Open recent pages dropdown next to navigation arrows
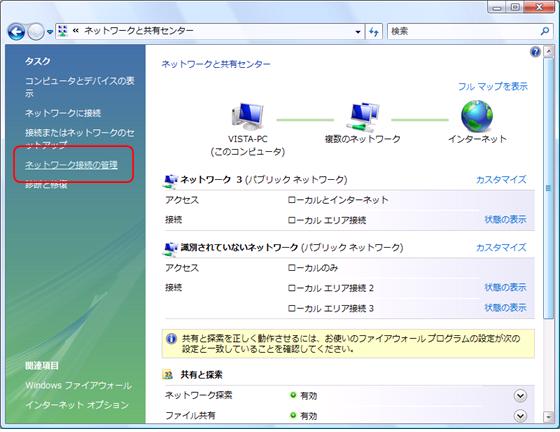 [x=50, y=32]
